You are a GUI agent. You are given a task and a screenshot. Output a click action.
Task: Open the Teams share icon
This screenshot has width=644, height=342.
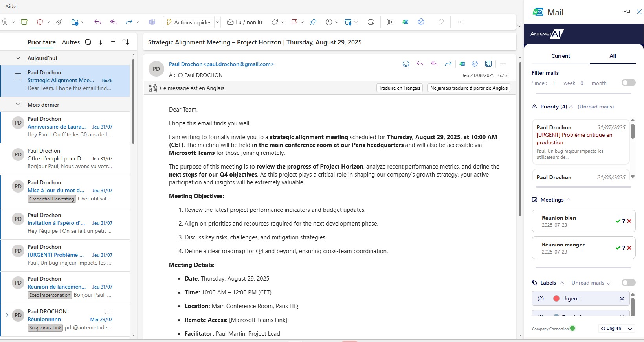152,22
